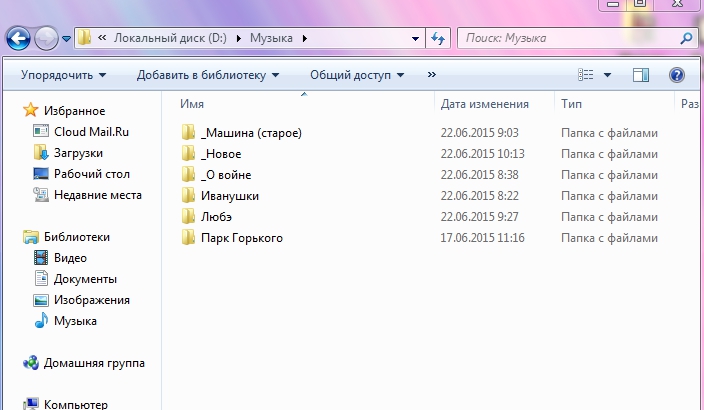The width and height of the screenshot is (704, 410).
Task: Click the refresh icon beside address bar
Action: pyautogui.click(x=438, y=39)
